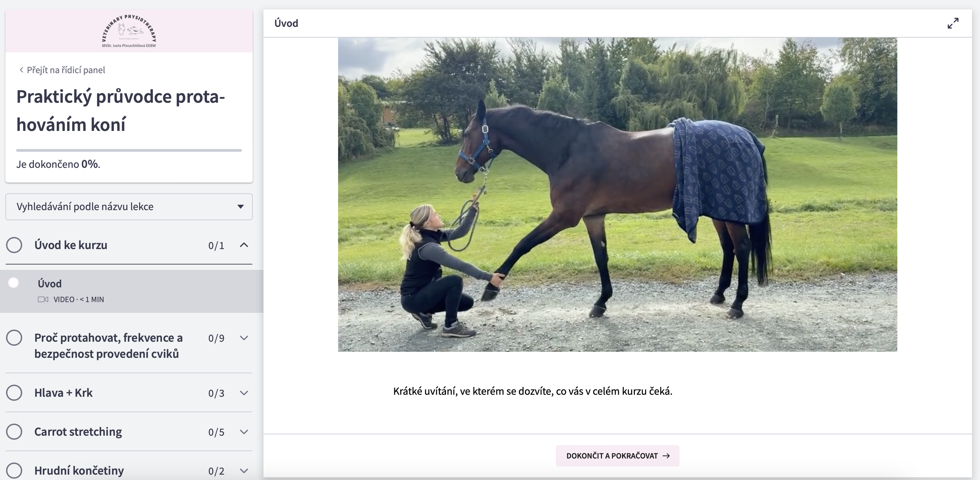Open the Vyhledávání podle názvu lekce dropdown
The width and height of the screenshot is (980, 480).
(129, 207)
